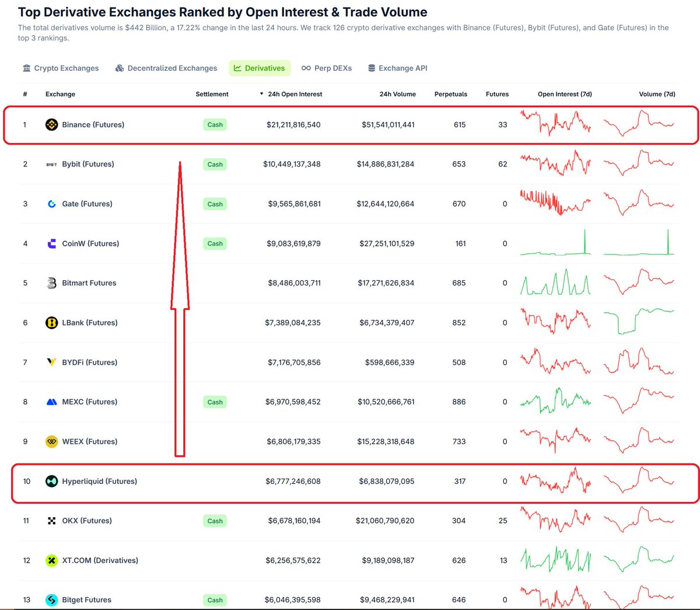The height and width of the screenshot is (610, 700).
Task: Open the Perp DEXs tab
Action: (x=327, y=68)
